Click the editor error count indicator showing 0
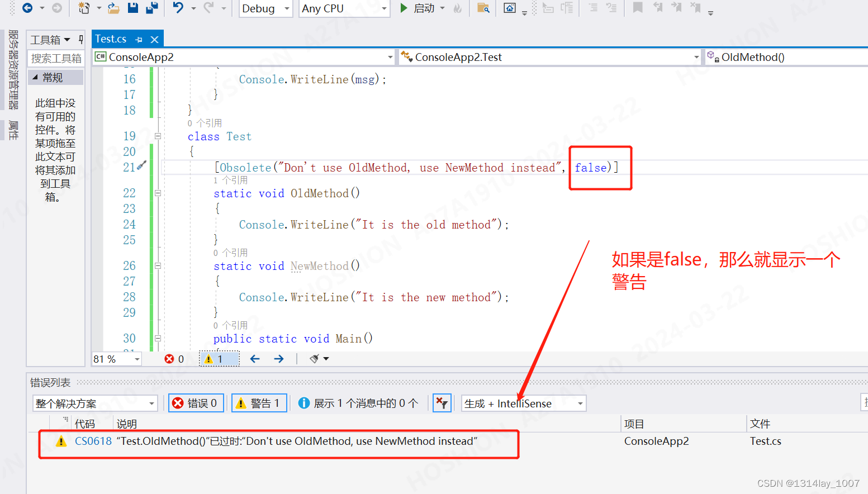Image resolution: width=868 pixels, height=494 pixels. click(x=174, y=359)
